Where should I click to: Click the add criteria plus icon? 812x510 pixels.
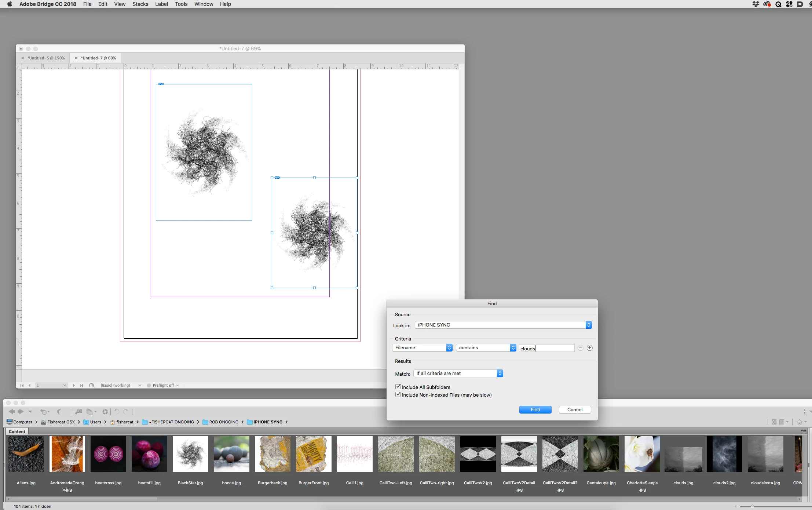coord(589,348)
